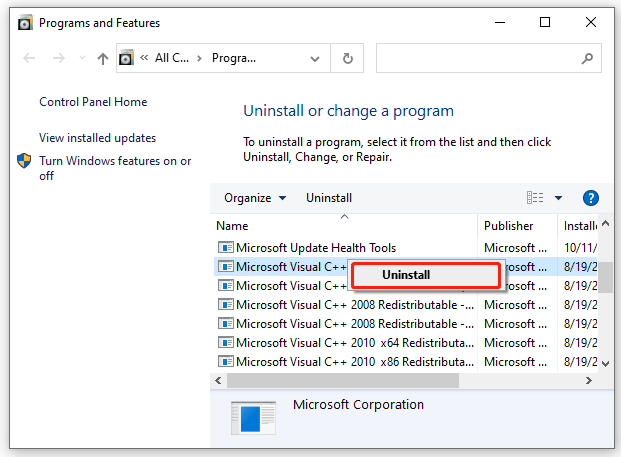Expand the view options dropdown arrow

point(558,198)
